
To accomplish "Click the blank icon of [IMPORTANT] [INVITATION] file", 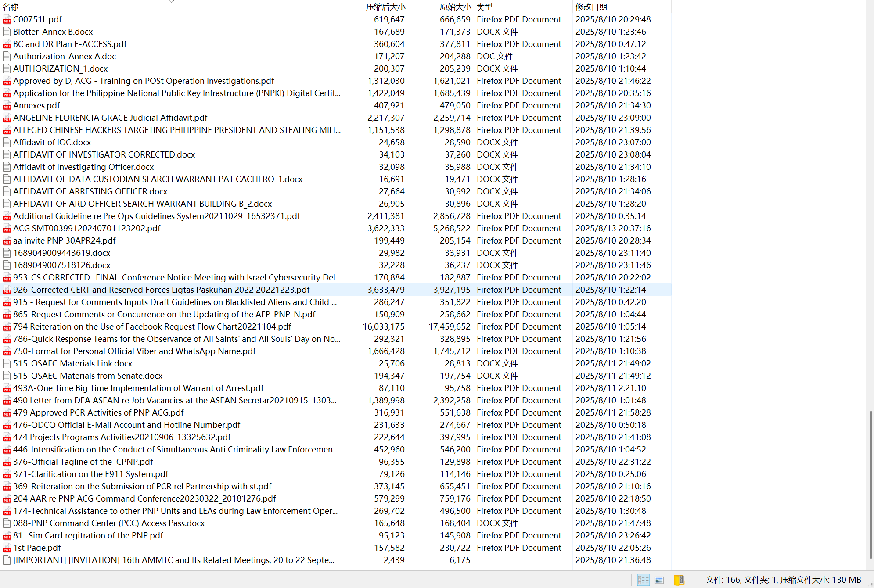I will tap(7, 560).
